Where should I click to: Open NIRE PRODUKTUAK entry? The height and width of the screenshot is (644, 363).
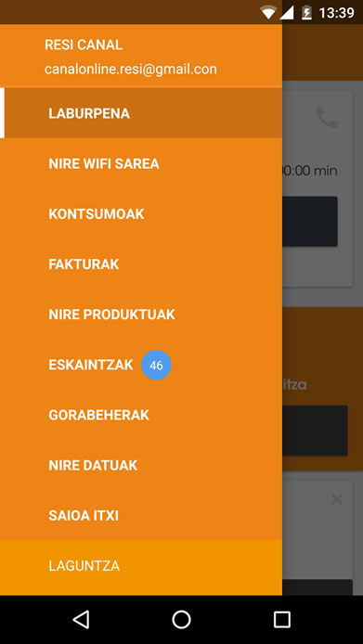pos(141,315)
